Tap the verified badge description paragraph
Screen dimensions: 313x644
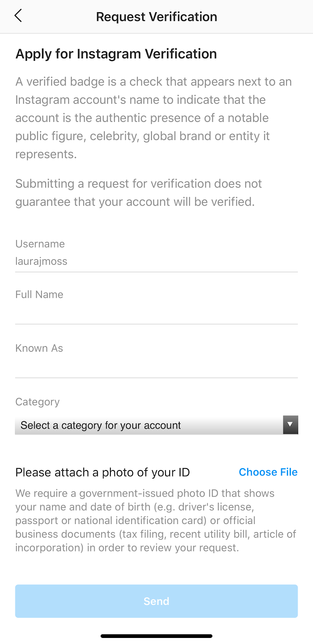[x=153, y=118]
